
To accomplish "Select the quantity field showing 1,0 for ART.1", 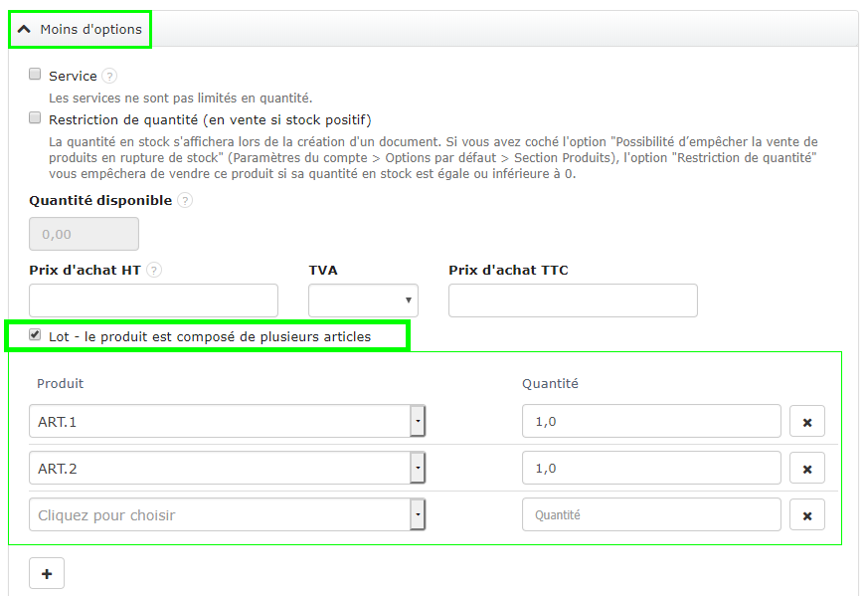I will click(x=651, y=421).
